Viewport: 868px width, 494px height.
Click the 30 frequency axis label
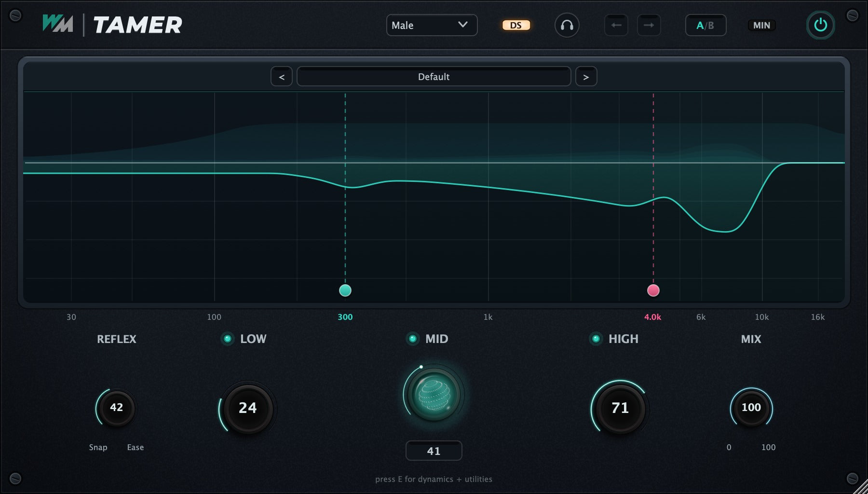pos(71,317)
